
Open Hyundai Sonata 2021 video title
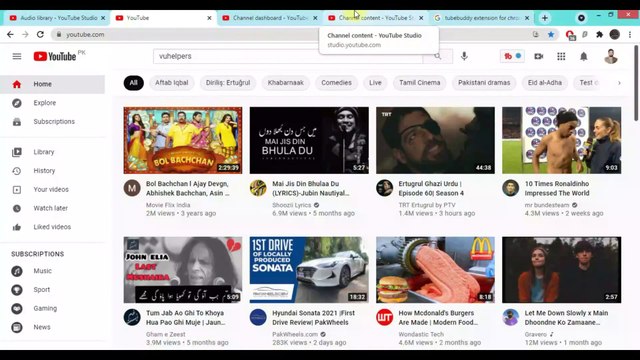point(313,318)
